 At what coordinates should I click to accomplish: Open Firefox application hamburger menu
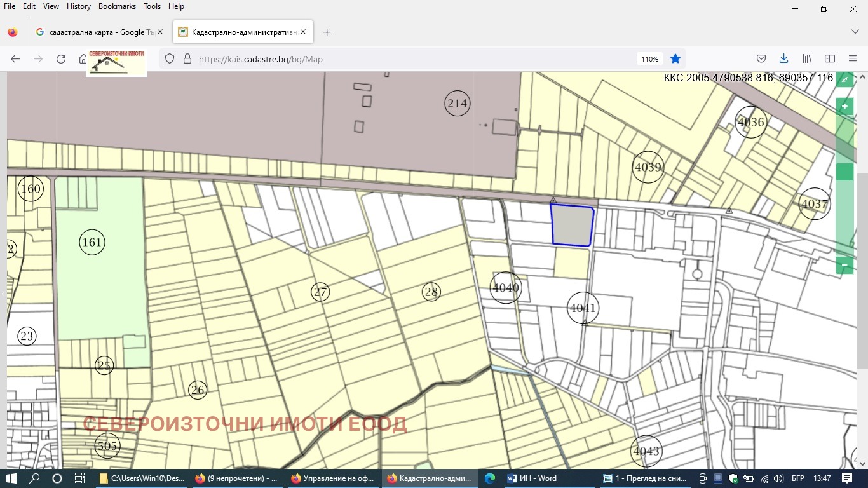pos(853,59)
